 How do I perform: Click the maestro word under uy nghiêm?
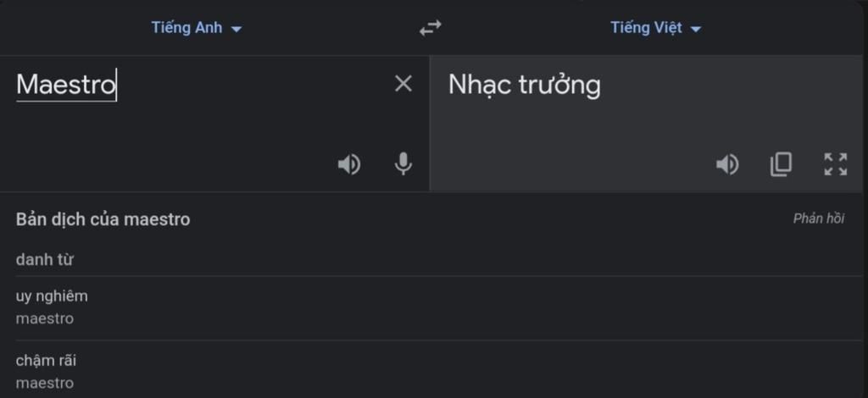tap(45, 319)
